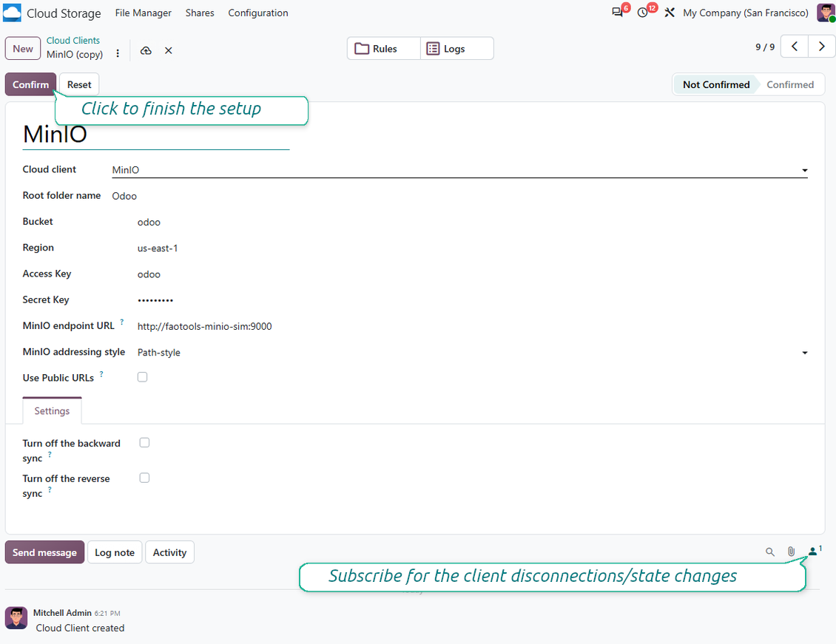Go to previous record arrow
The image size is (836, 644).
coord(795,47)
